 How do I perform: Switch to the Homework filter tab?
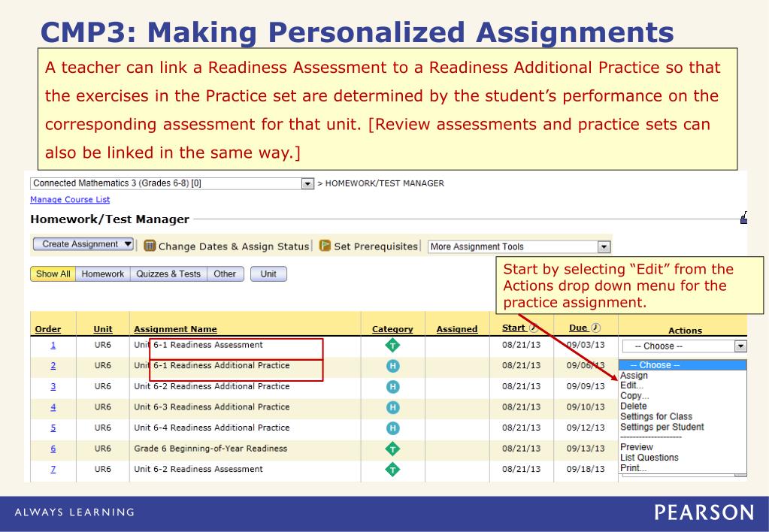coord(102,274)
